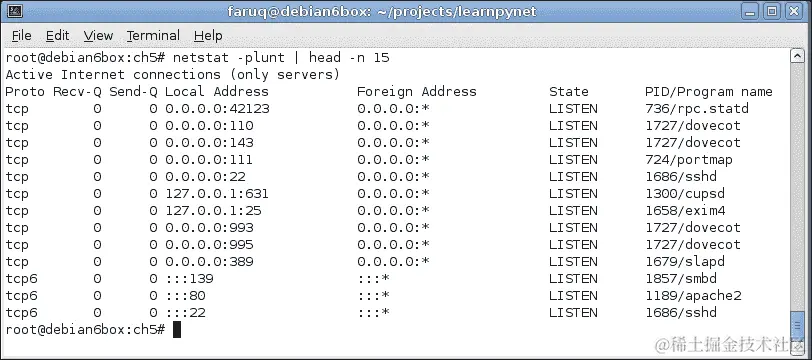This screenshot has height=360, width=812.
Task: Click the 'PID/Program name' column header
Action: [708, 92]
